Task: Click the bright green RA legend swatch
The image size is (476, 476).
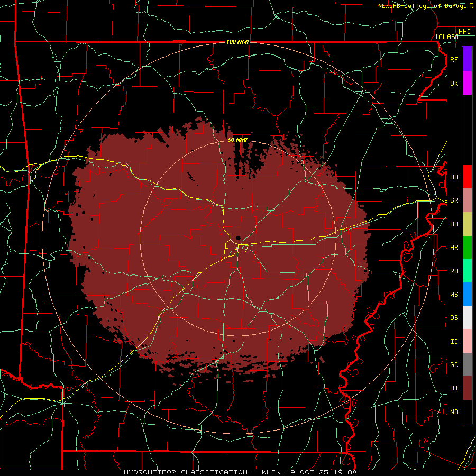Action: [x=467, y=270]
